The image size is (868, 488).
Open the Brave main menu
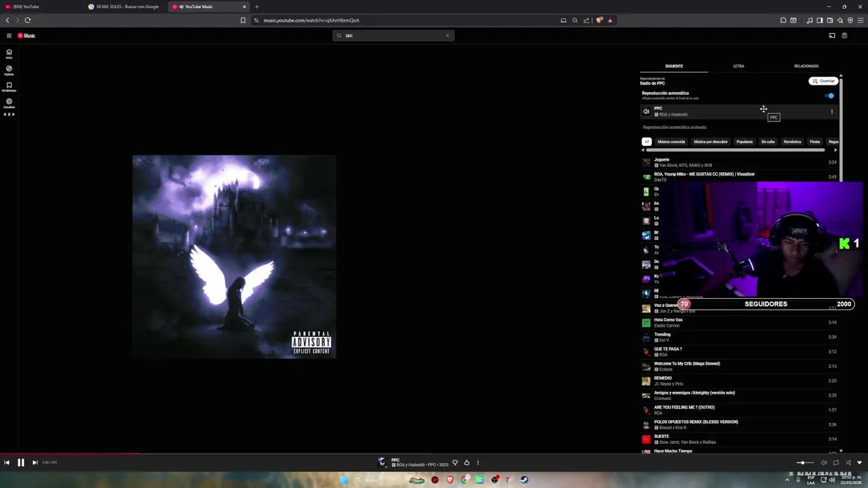(x=861, y=20)
